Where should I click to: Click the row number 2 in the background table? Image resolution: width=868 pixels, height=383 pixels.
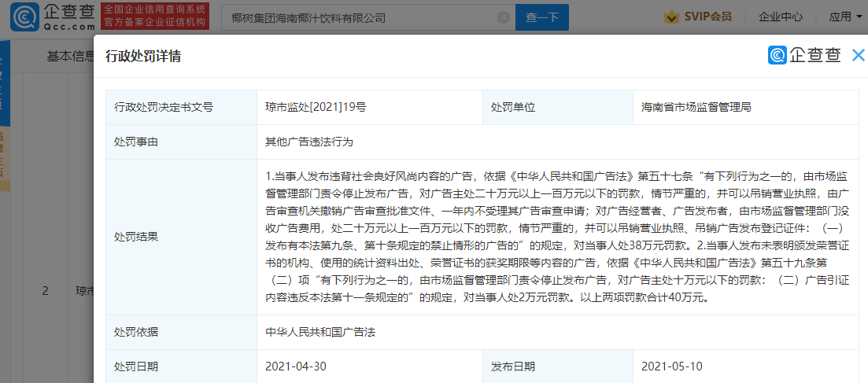[45, 290]
